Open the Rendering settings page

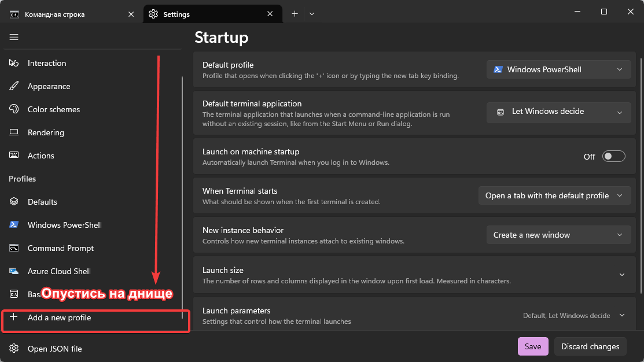pyautogui.click(x=46, y=132)
